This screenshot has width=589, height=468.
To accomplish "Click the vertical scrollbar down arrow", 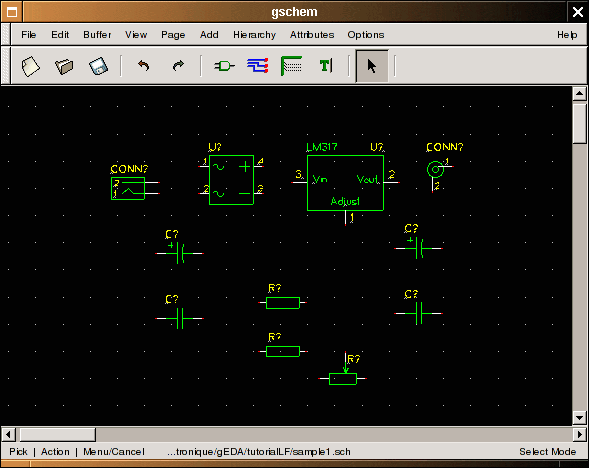I will (579, 418).
